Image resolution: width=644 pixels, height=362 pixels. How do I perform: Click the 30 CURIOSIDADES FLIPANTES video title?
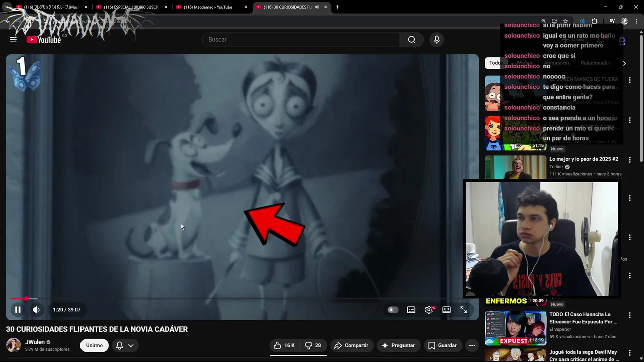[x=97, y=329]
